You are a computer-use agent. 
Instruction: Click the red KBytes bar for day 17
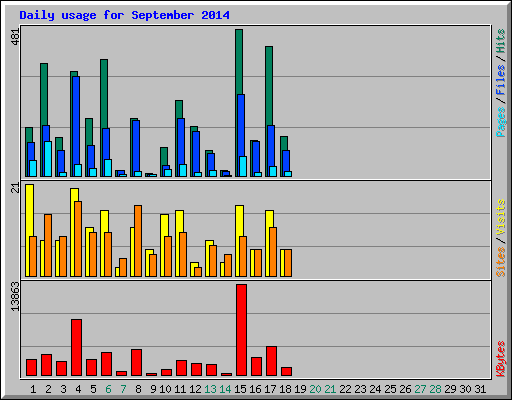click(271, 361)
